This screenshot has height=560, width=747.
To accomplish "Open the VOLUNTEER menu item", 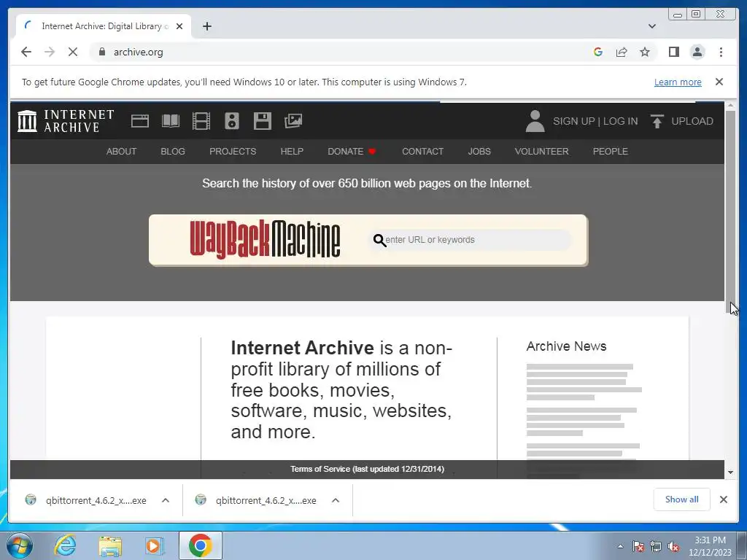I will (542, 152).
